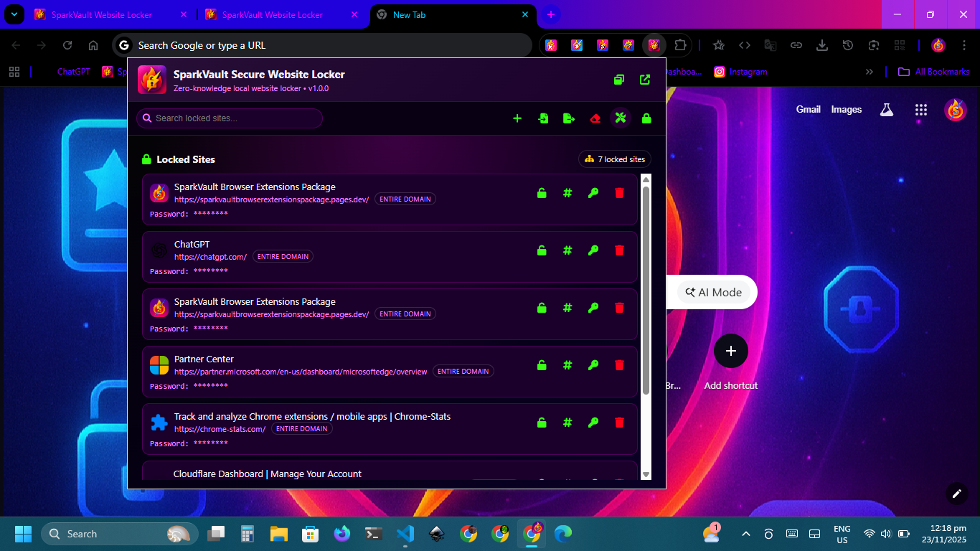Click the Gmail link on Google page
The height and width of the screenshot is (551, 980).
(808, 110)
